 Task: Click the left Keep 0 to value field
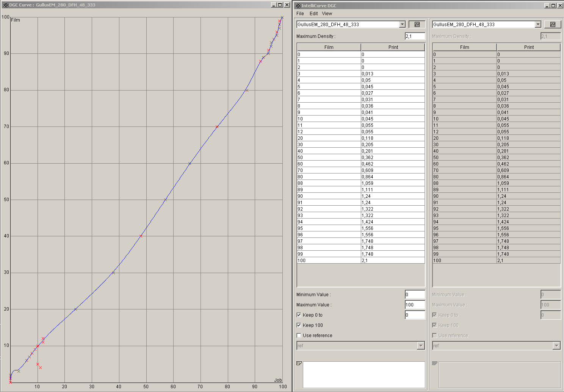point(415,315)
